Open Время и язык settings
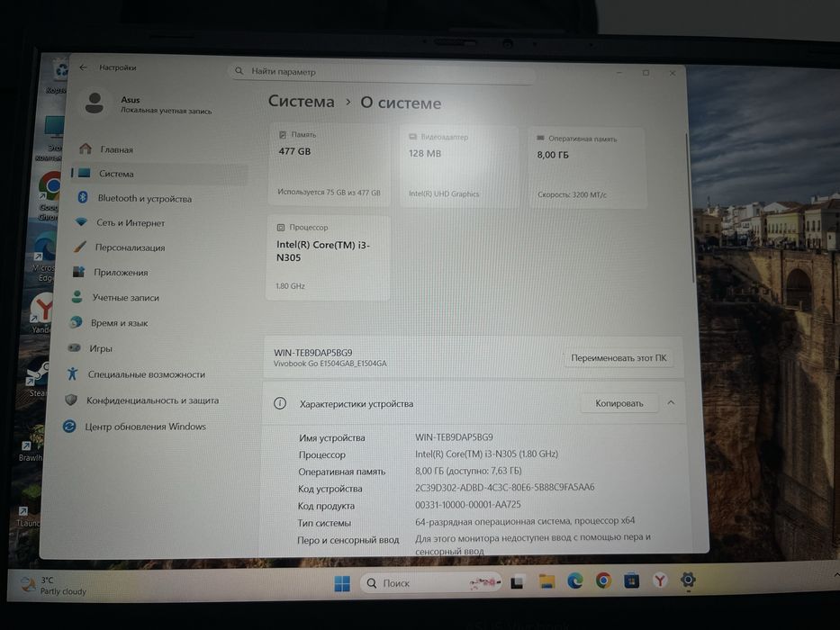The image size is (840, 630). (x=152, y=322)
